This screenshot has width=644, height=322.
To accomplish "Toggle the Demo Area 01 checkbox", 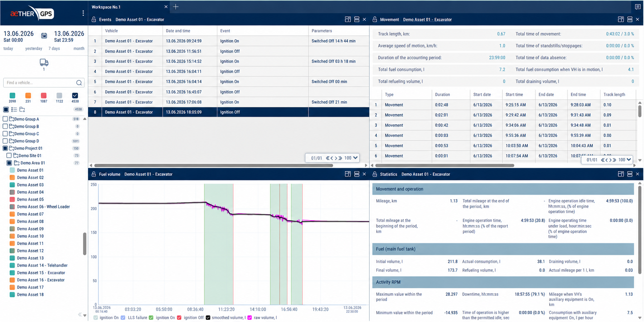I will 9,163.
